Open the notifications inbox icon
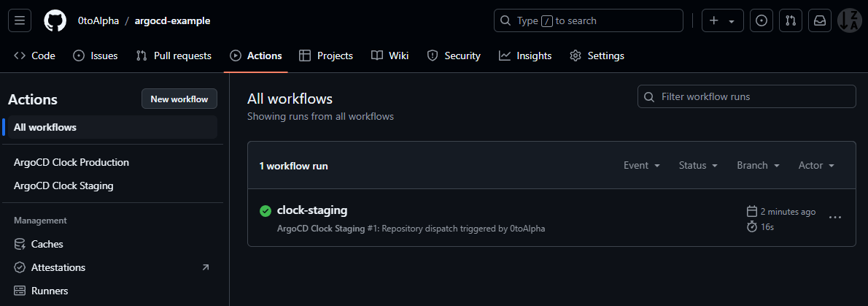 [820, 20]
